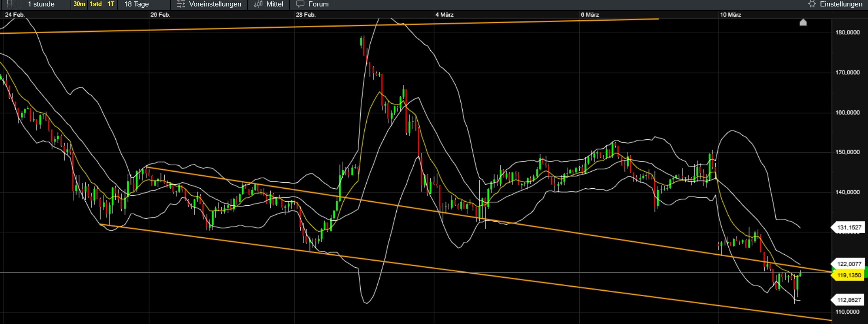
Task: Open Einstellungen settings
Action: point(835,4)
